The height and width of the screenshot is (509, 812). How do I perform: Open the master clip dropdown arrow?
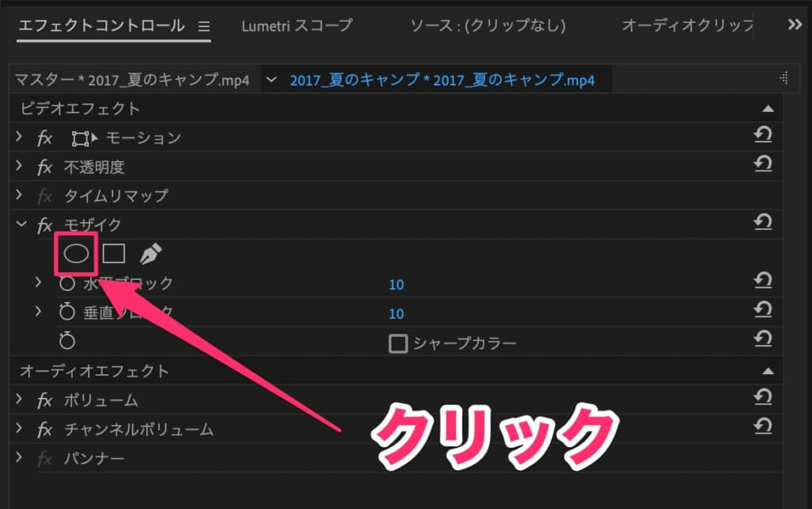[273, 79]
